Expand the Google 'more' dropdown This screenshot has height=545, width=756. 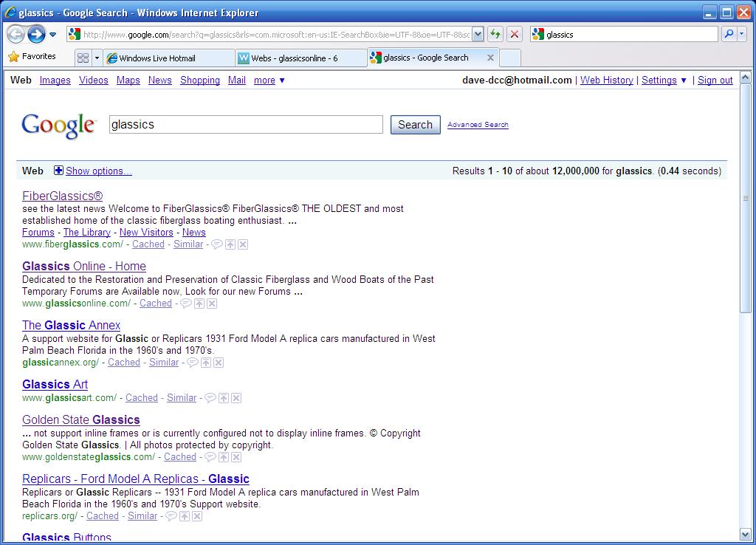click(269, 80)
